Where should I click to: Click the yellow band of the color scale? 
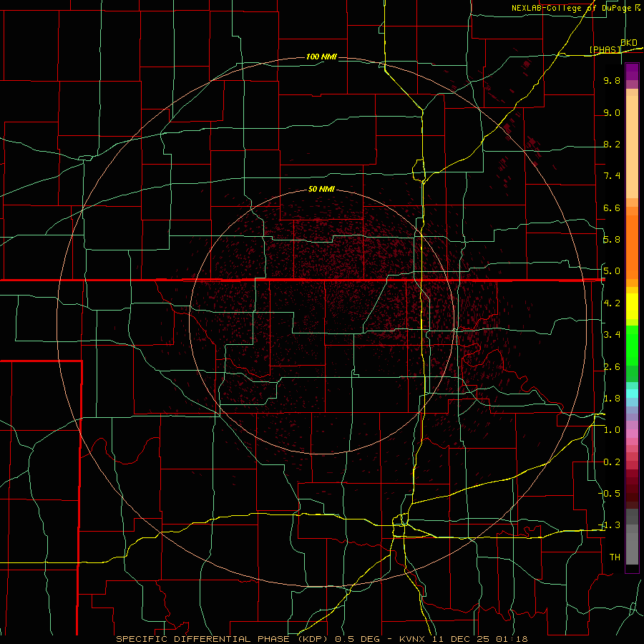click(632, 306)
